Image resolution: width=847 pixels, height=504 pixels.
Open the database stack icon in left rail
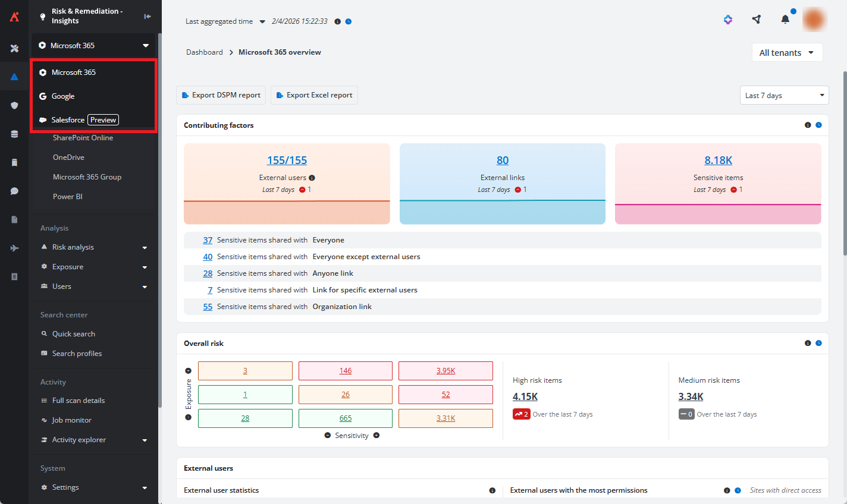(14, 134)
